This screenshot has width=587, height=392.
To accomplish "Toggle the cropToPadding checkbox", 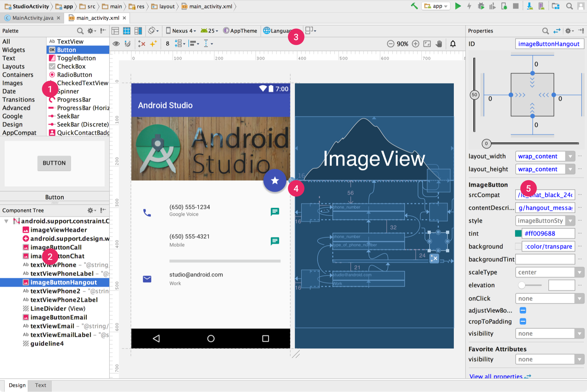I will (x=523, y=321).
